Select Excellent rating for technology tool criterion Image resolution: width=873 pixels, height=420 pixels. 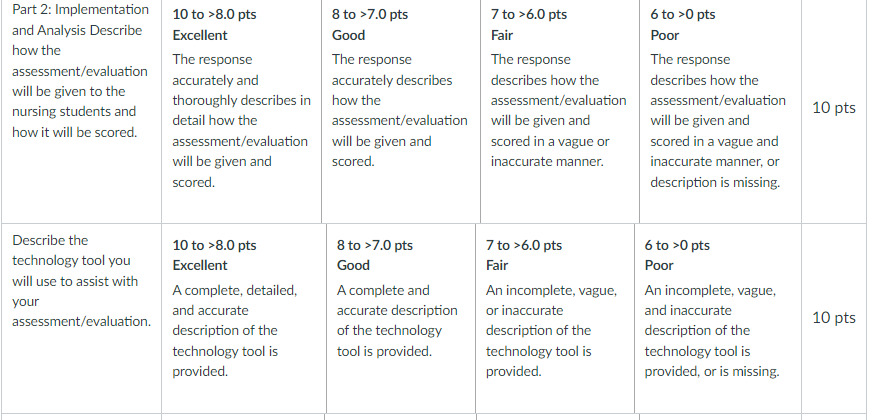coord(243,318)
